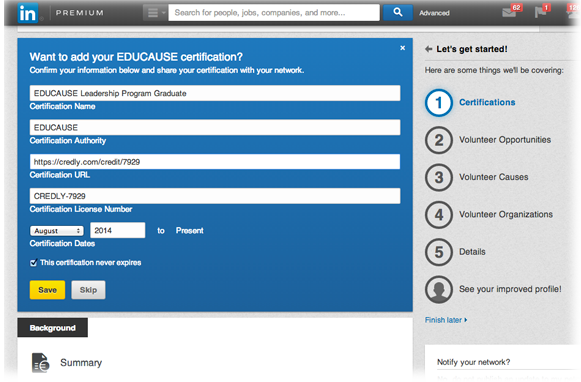Image resolution: width=581 pixels, height=382 pixels.
Task: Select step 2 circle for Volunteer Opportunities
Action: 439,140
